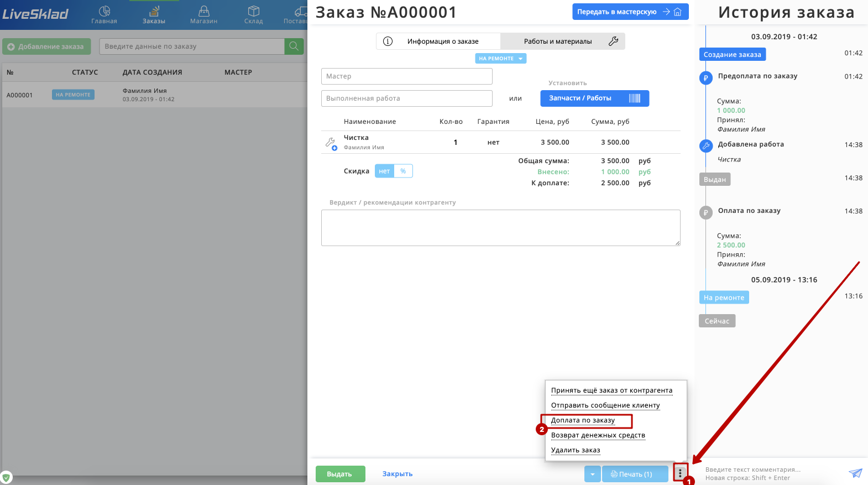This screenshot has height=485, width=868.
Task: Click the НА РЕМОНТЕ badge in the order row
Action: [73, 95]
